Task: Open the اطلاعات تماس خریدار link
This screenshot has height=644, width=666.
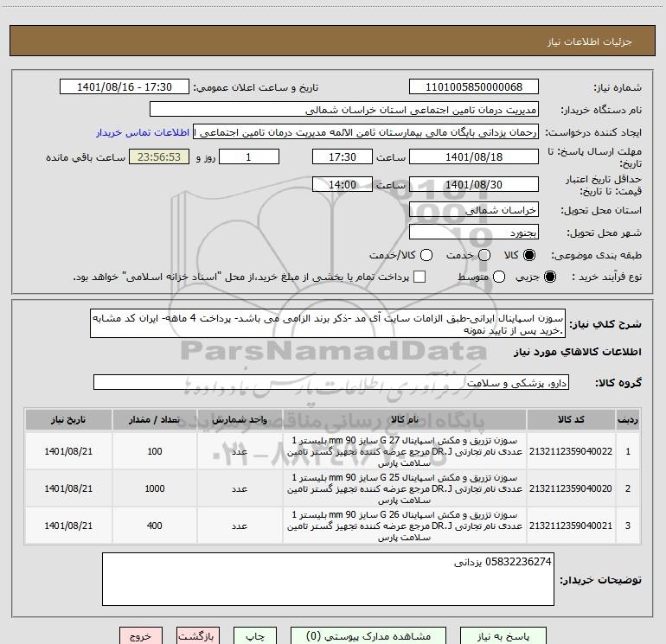Action: [143, 132]
